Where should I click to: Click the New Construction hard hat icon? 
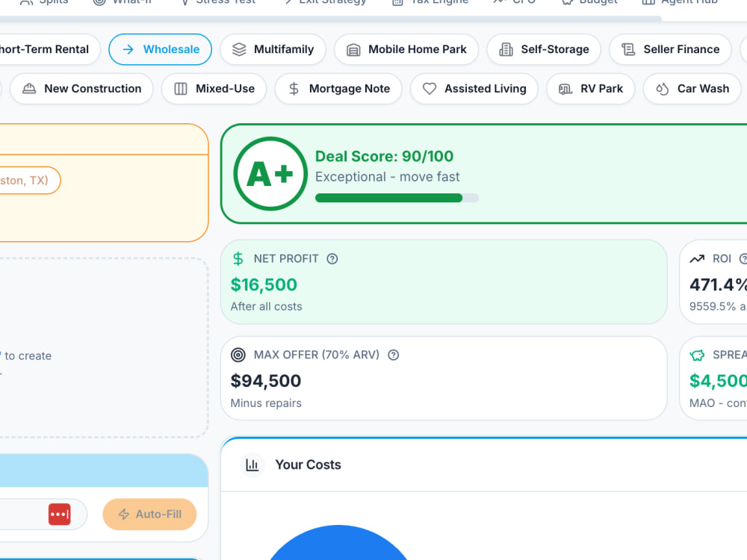[29, 89]
